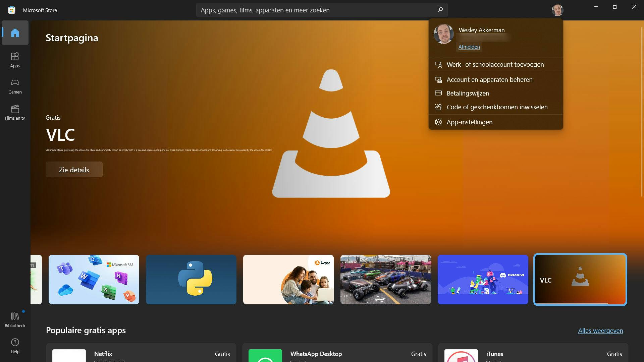Open App-instellingen from account menu

pyautogui.click(x=469, y=122)
